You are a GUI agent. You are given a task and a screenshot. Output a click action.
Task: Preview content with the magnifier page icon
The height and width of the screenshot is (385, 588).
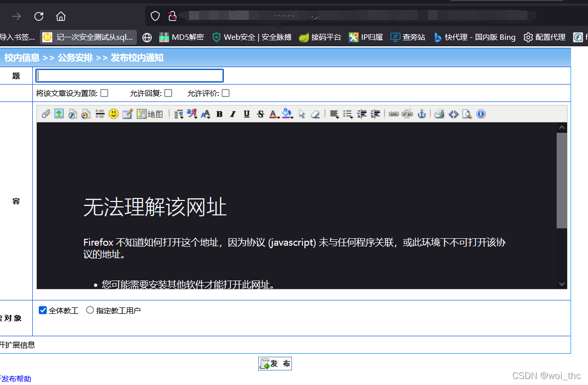[467, 114]
